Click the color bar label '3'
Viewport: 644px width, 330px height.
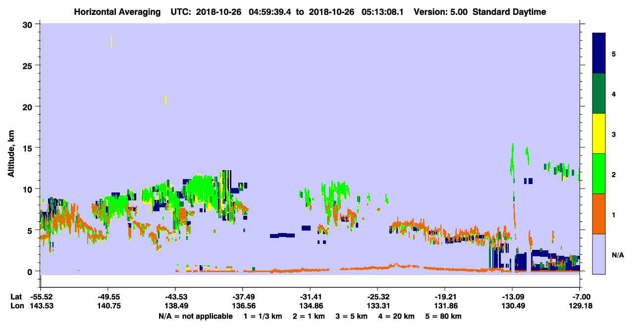[x=614, y=134]
